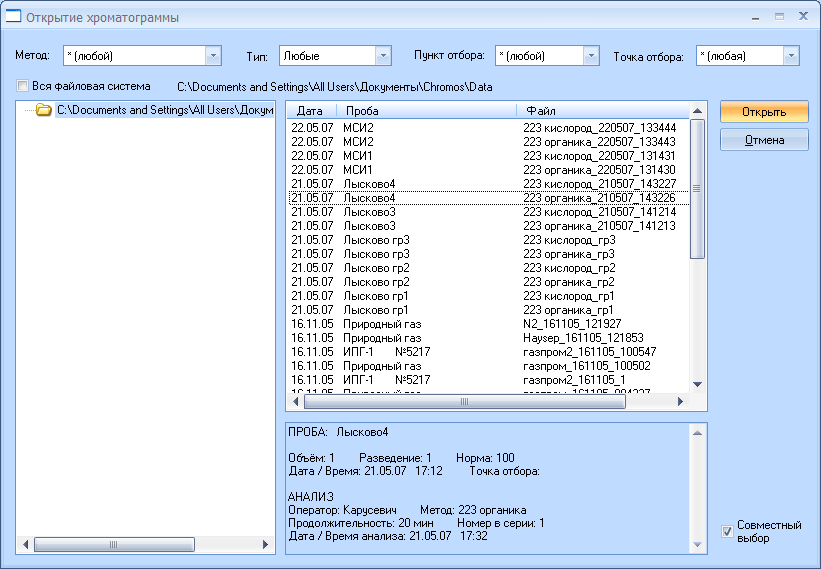Click the file list vertical scrollbar thumb
Viewport: 821px width, 569px height.
(x=697, y=188)
